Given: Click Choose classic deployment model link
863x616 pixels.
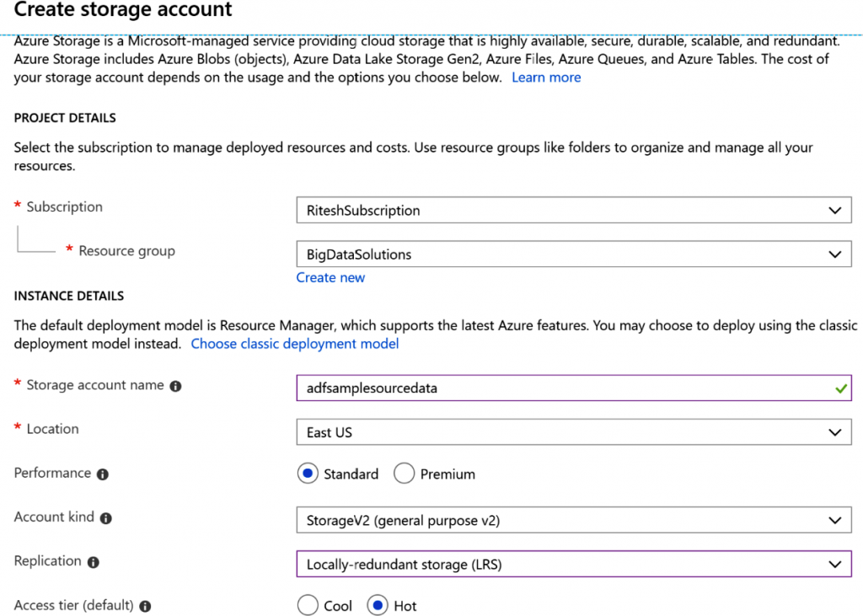Looking at the screenshot, I should coord(295,344).
